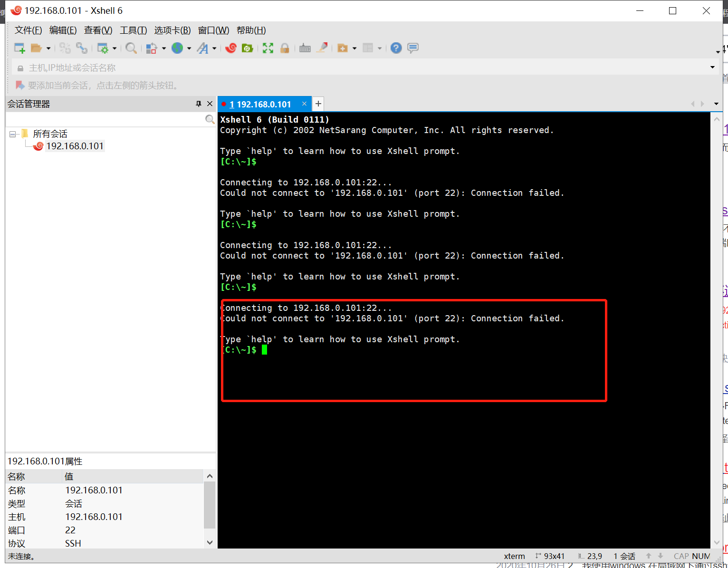Expand the Color Scheme dropdown arrow
The width and height of the screenshot is (728, 568).
pyautogui.click(x=164, y=48)
